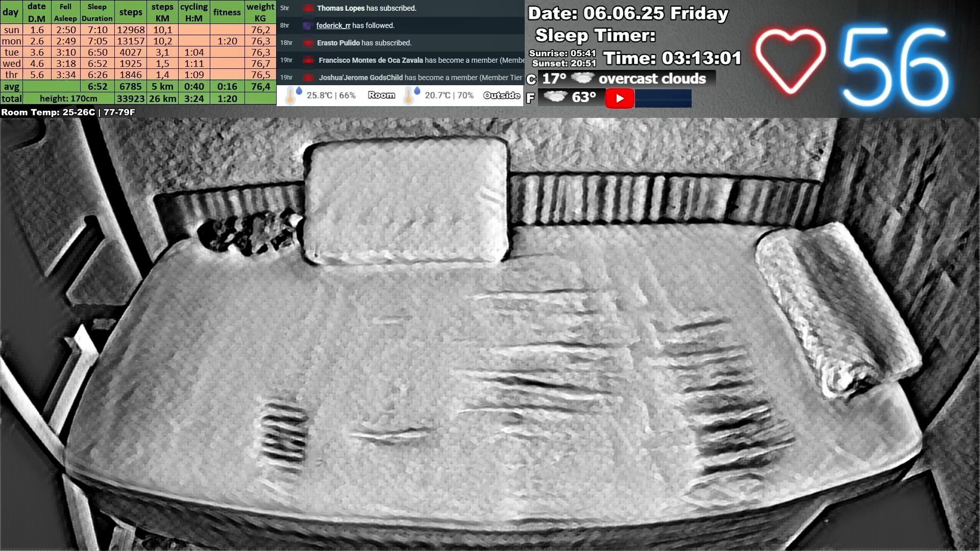This screenshot has height=551, width=980.
Task: Click the '20.7°C | 70%' outside reading
Action: [x=449, y=95]
